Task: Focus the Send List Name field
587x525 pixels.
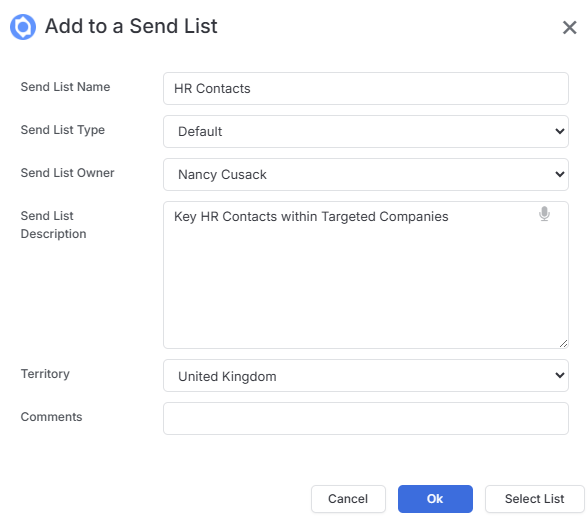Action: click(366, 88)
